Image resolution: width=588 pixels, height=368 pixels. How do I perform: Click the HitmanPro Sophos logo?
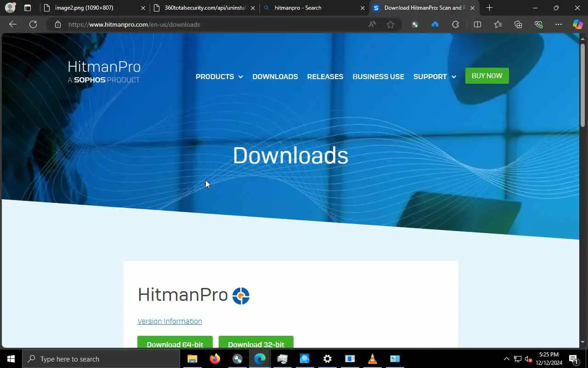104,72
